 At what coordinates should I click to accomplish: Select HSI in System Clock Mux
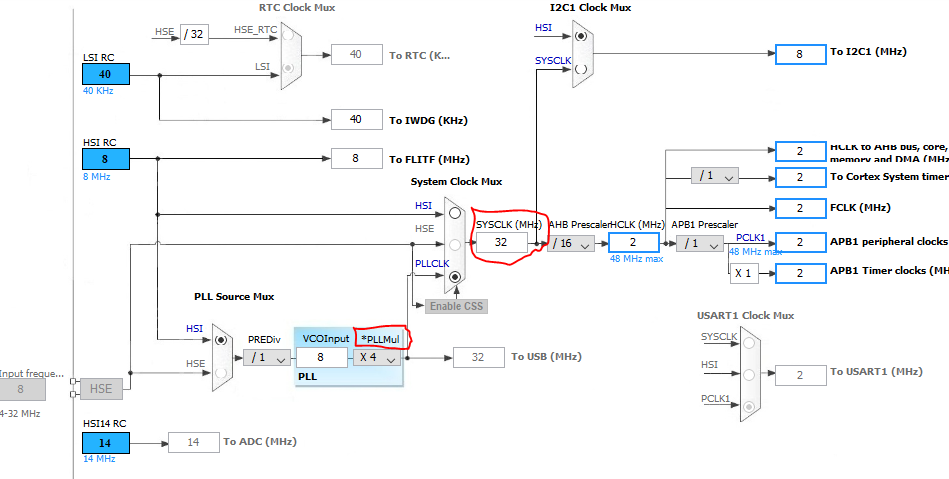(x=454, y=212)
